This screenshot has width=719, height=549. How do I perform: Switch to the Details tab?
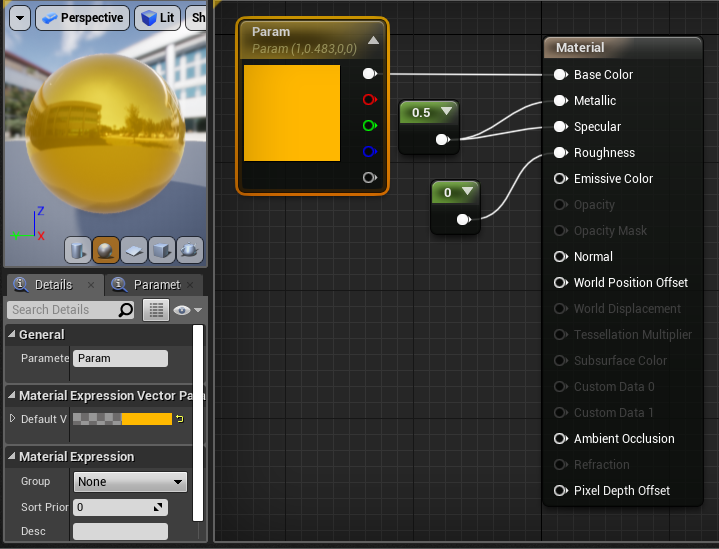50,285
